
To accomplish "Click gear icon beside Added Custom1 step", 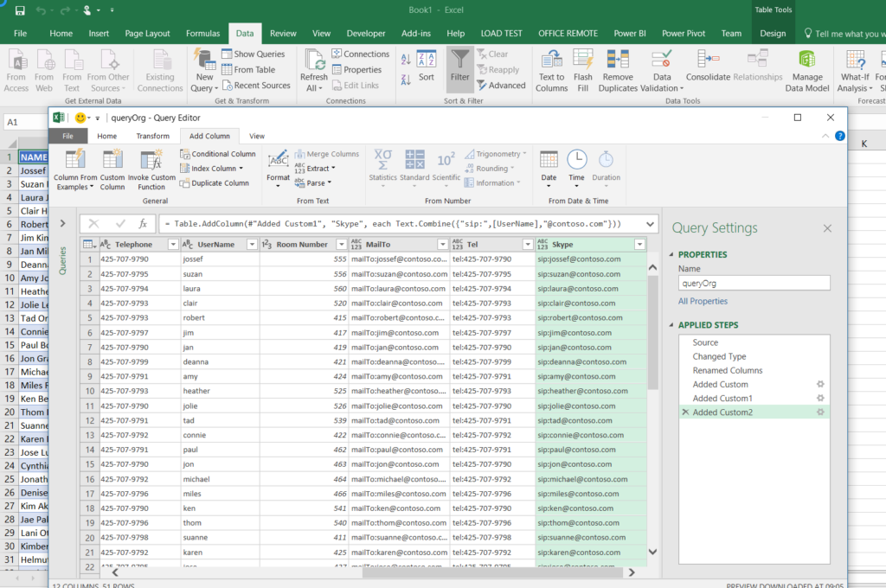I will (819, 398).
